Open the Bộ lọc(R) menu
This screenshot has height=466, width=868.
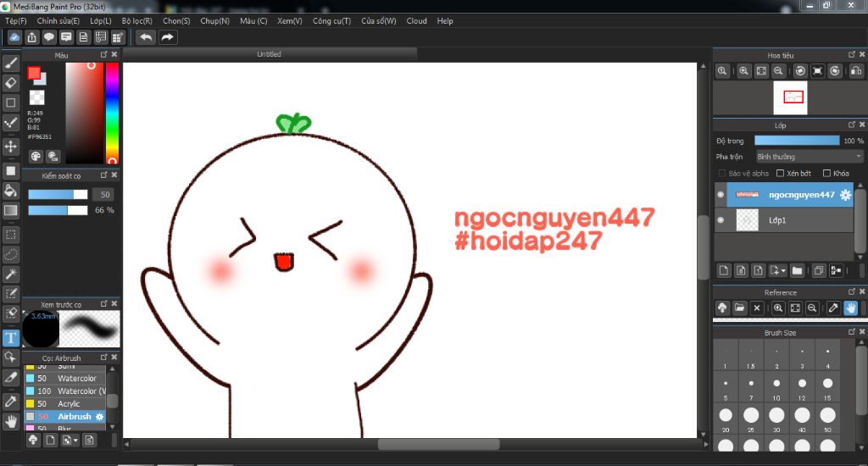tap(136, 20)
